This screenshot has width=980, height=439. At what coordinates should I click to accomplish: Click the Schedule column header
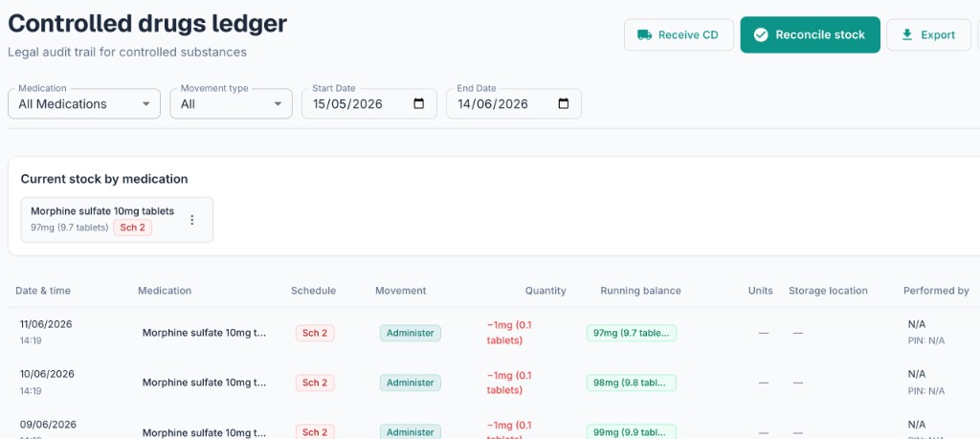pos(313,291)
